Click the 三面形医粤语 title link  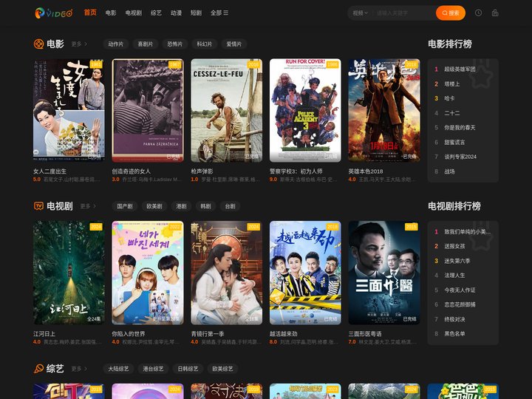pos(365,334)
